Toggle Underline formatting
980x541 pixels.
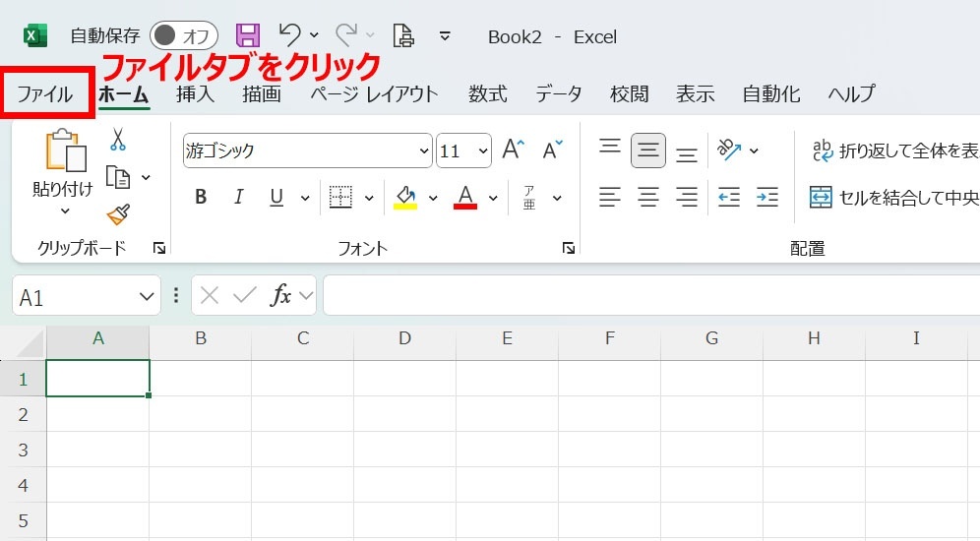[x=276, y=198]
